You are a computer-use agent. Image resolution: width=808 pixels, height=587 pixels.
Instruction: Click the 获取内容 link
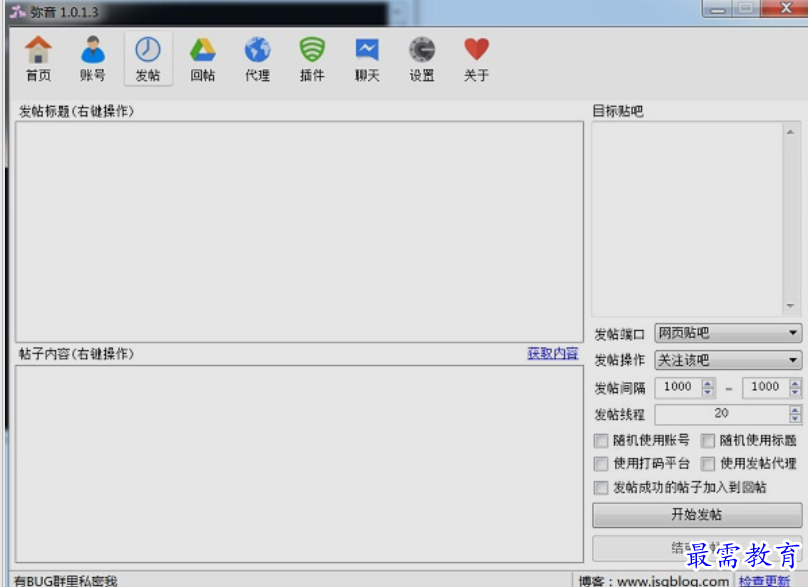[552, 354]
